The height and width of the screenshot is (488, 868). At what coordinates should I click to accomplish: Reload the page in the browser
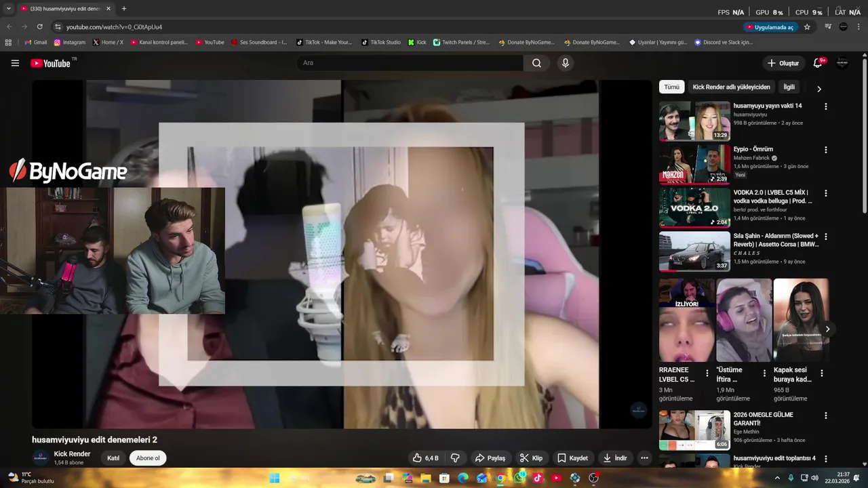coord(39,27)
